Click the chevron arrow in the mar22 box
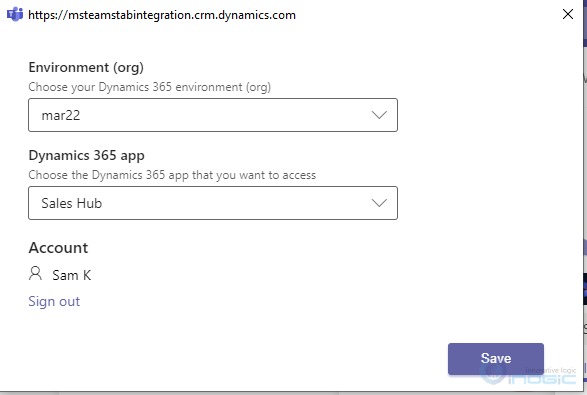 (379, 115)
